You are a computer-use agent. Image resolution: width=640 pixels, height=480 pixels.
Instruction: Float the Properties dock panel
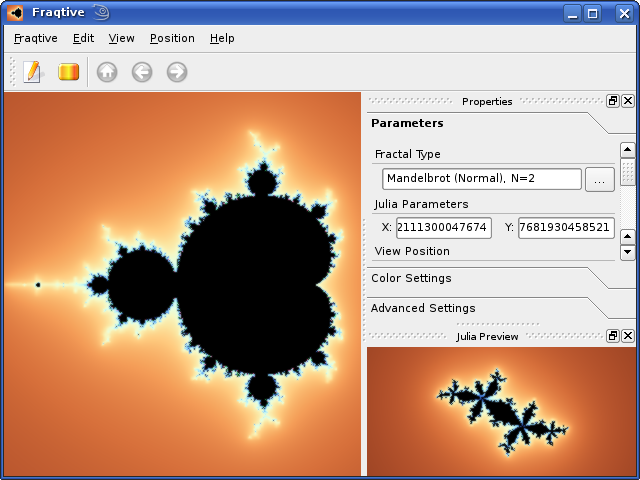(x=613, y=101)
